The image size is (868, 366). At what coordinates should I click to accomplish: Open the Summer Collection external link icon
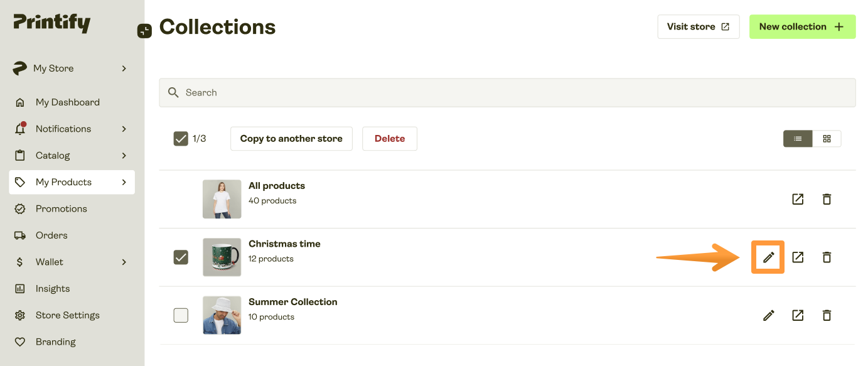(797, 315)
